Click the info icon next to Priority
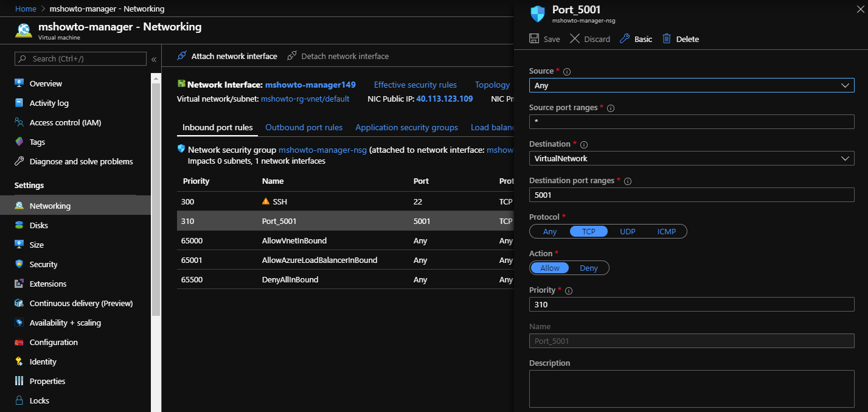This screenshot has width=868, height=412. (x=569, y=291)
